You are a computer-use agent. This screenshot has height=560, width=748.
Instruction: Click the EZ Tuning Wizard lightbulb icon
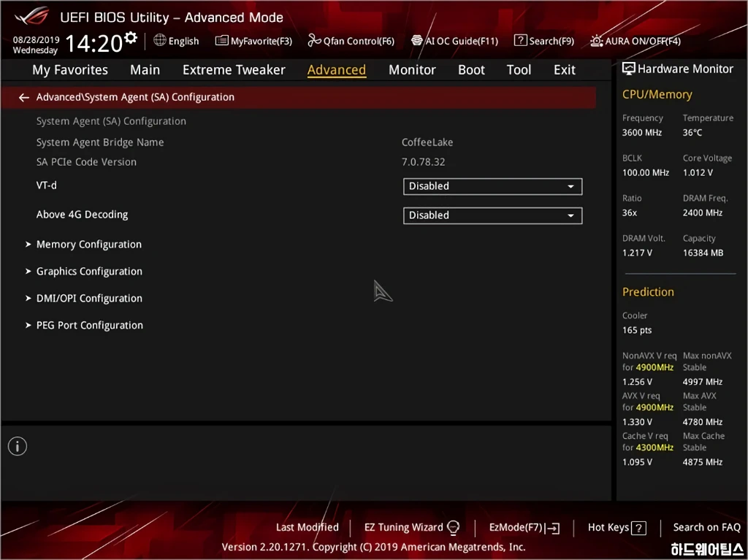[x=453, y=528]
